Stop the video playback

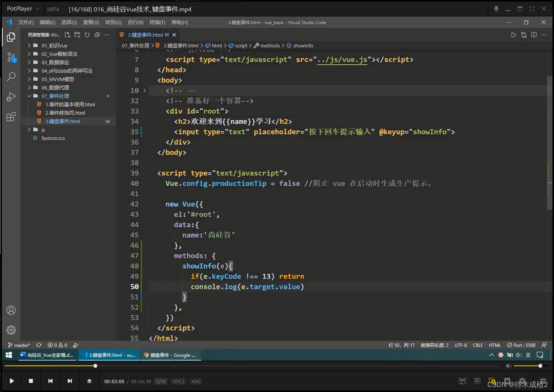click(31, 381)
